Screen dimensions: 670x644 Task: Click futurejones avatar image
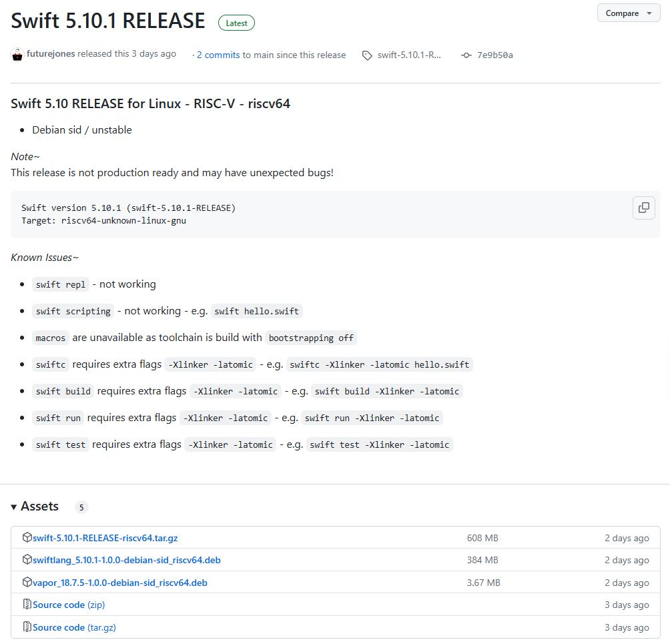tap(17, 55)
